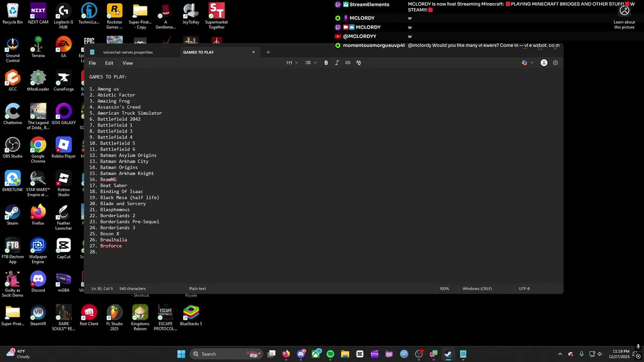Open the 100% zoom level in status bar

[x=444, y=289]
